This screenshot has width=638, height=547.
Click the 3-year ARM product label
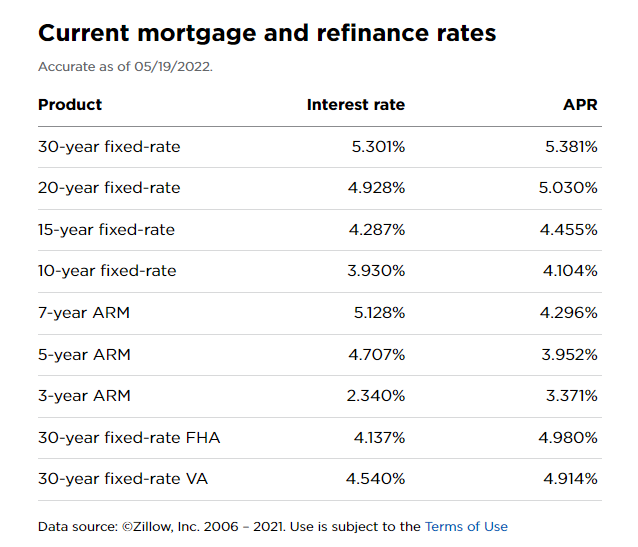84,396
